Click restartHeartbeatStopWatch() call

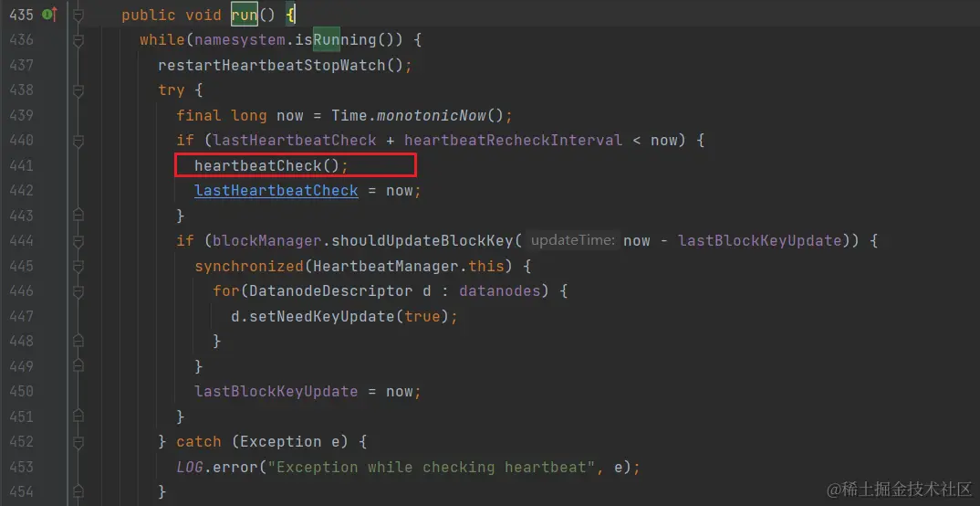pyautogui.click(x=281, y=65)
